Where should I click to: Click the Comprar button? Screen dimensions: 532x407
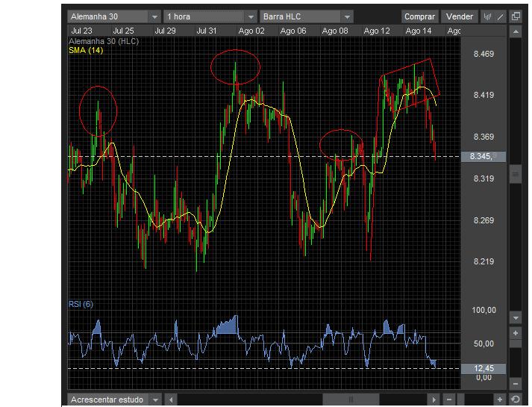tap(419, 16)
